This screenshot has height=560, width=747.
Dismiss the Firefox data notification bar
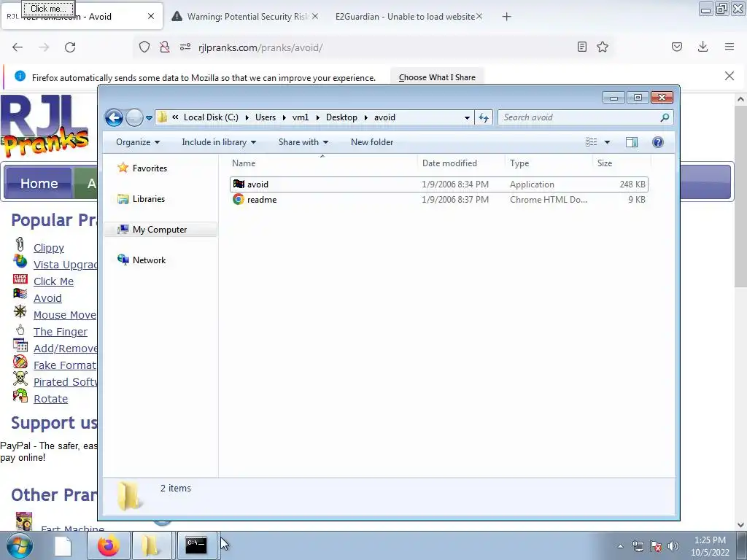pos(729,76)
